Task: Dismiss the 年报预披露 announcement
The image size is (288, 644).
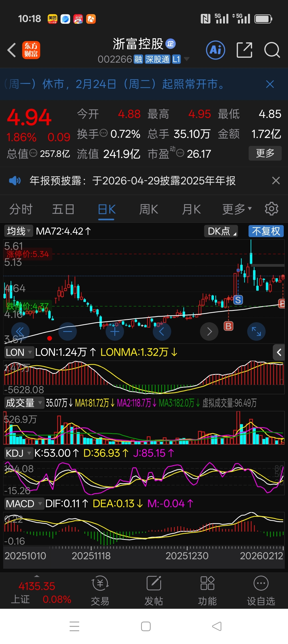Action: (x=276, y=180)
